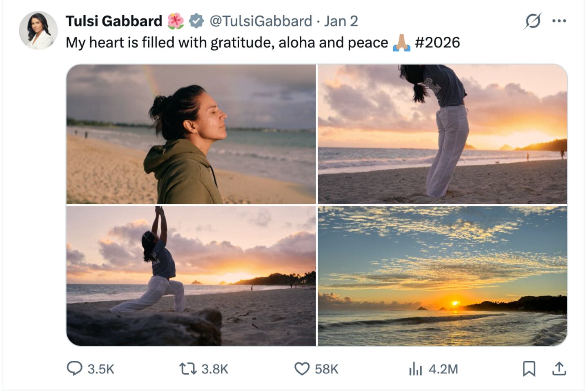
Task: Open the reply composer via speech bubble icon
Action: pyautogui.click(x=75, y=369)
